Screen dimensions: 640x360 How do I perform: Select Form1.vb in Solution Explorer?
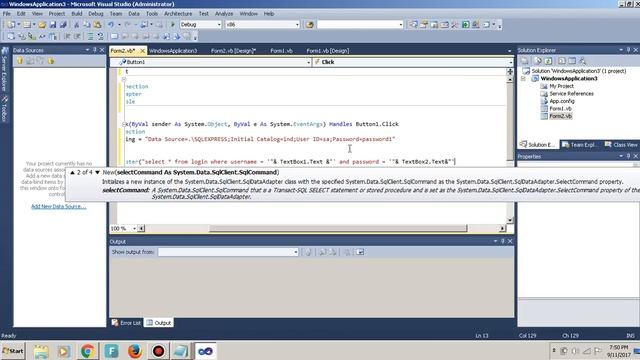coord(560,109)
